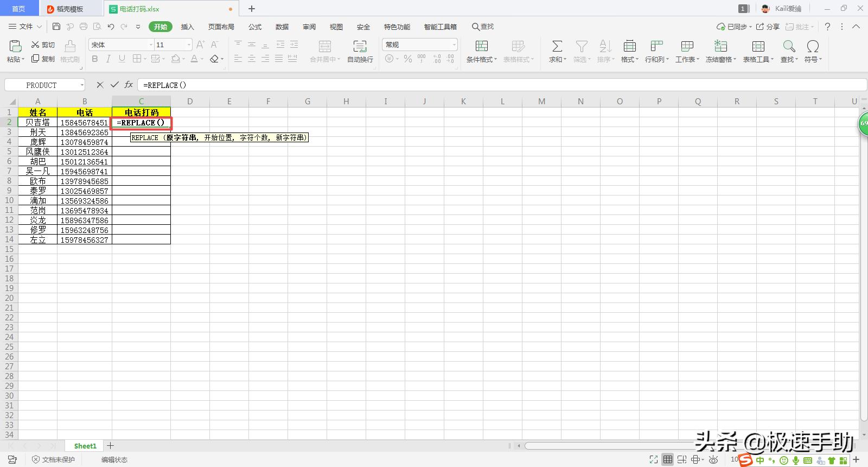Click the Paste icon
The image size is (868, 467).
pyautogui.click(x=15, y=46)
